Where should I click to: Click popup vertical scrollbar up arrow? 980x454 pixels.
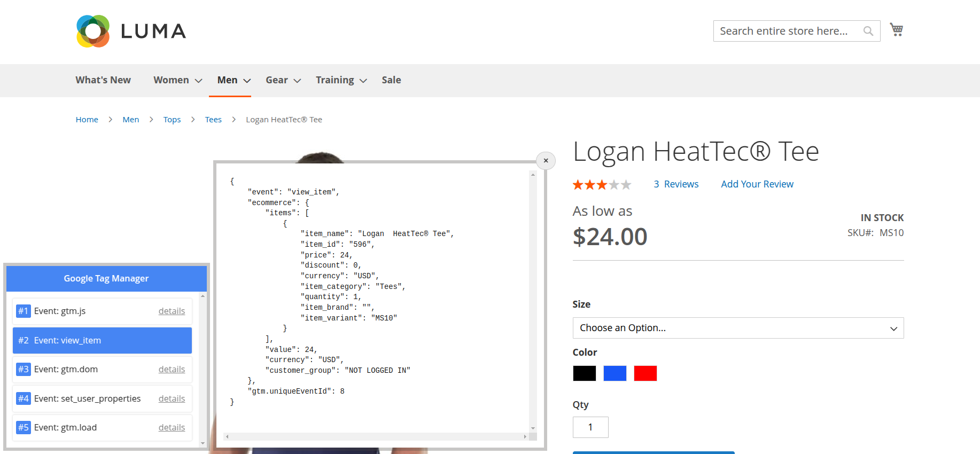533,175
